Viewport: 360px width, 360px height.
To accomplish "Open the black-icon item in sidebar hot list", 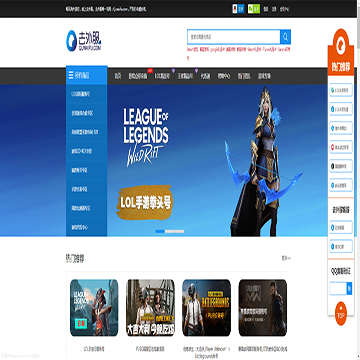I will pos(341,166).
